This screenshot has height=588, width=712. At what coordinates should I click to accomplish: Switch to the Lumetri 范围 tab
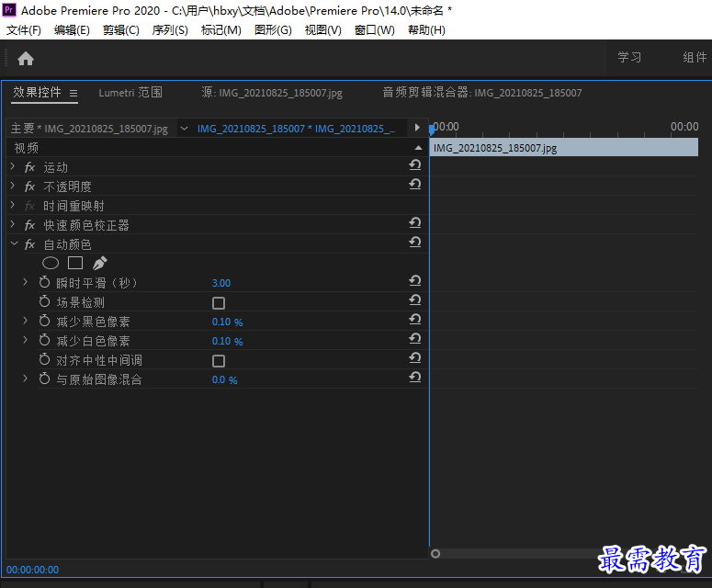pos(130,93)
